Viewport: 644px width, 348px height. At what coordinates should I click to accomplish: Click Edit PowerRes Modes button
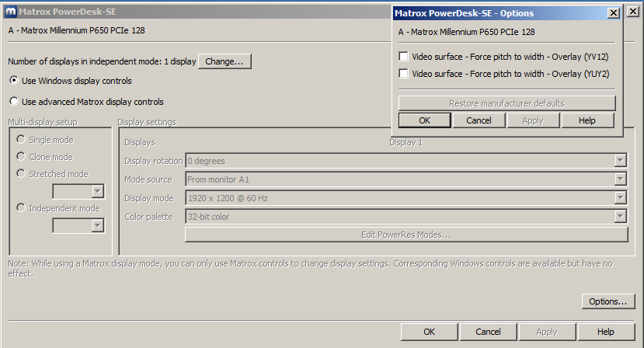[406, 235]
